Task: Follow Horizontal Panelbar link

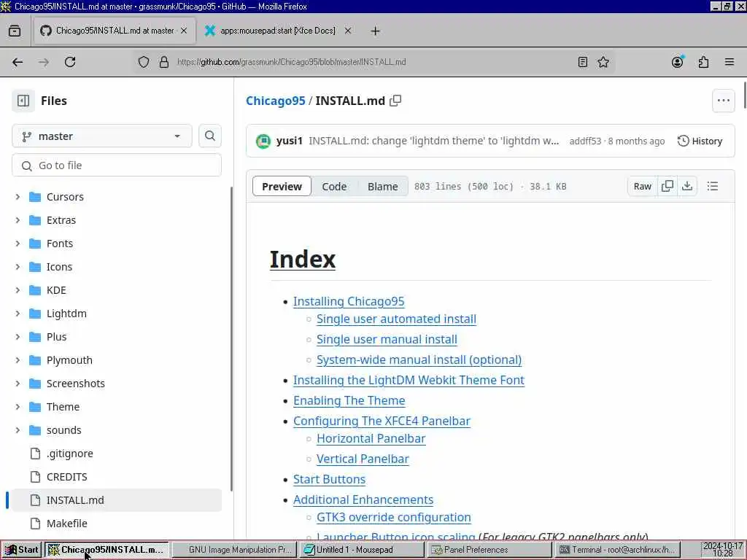Action: pyautogui.click(x=371, y=438)
